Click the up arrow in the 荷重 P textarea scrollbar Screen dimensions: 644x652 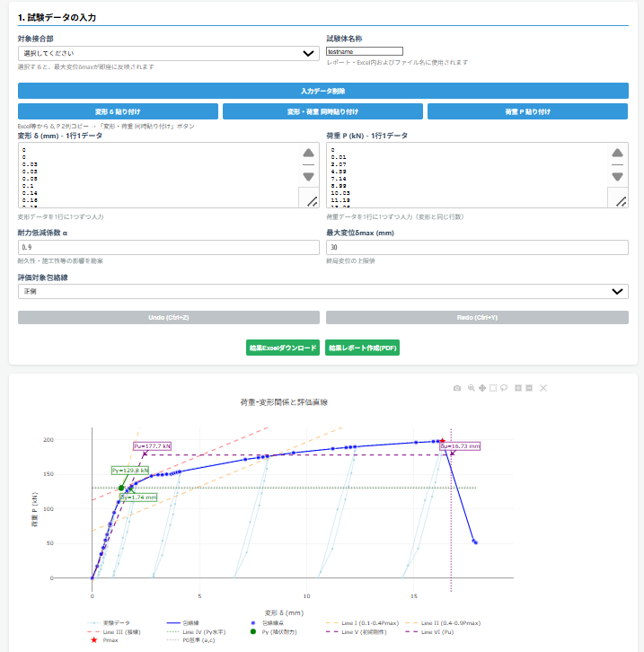coord(617,154)
